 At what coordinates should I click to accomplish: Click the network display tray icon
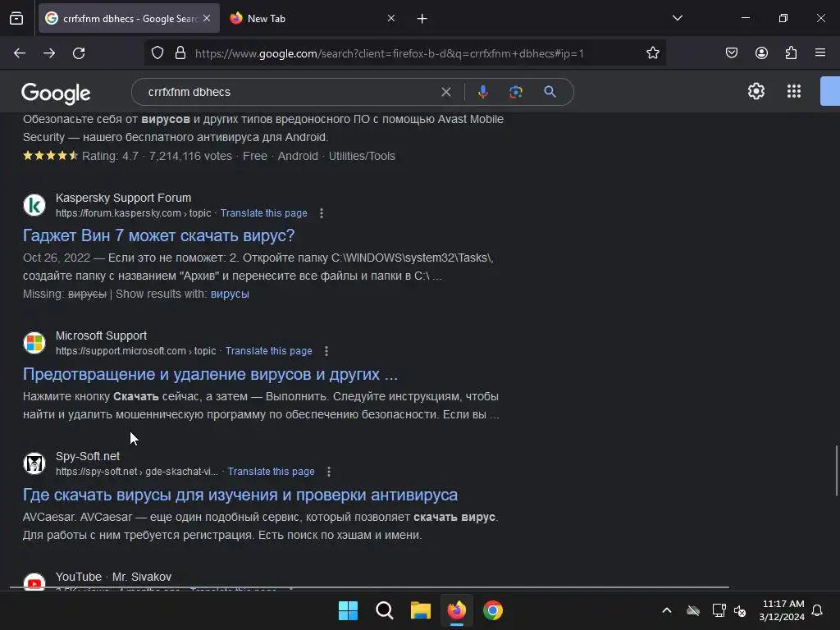tap(719, 610)
